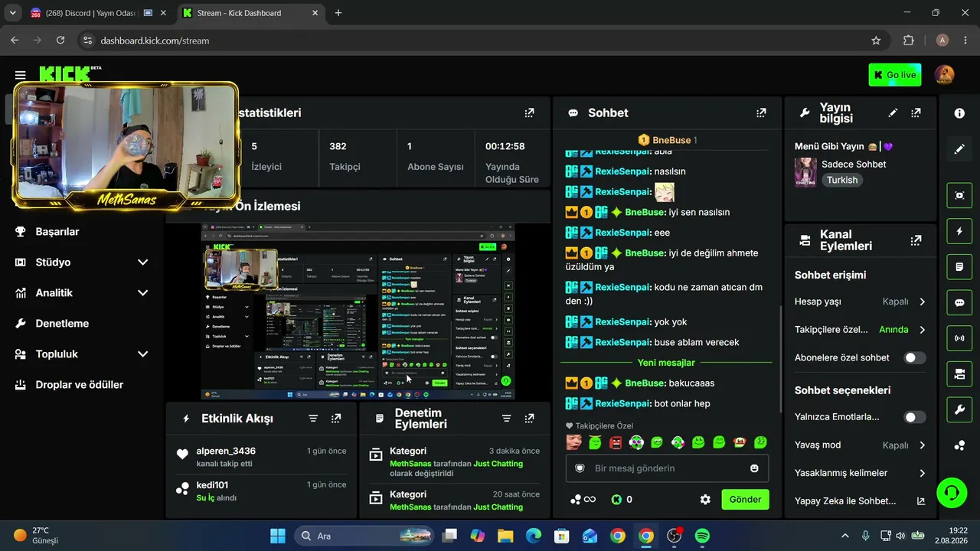Pop out the statistics panel
This screenshot has height=551, width=980.
coord(529,112)
